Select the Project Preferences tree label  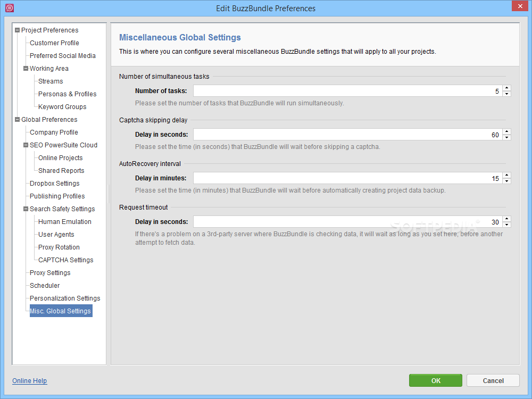[x=50, y=30]
